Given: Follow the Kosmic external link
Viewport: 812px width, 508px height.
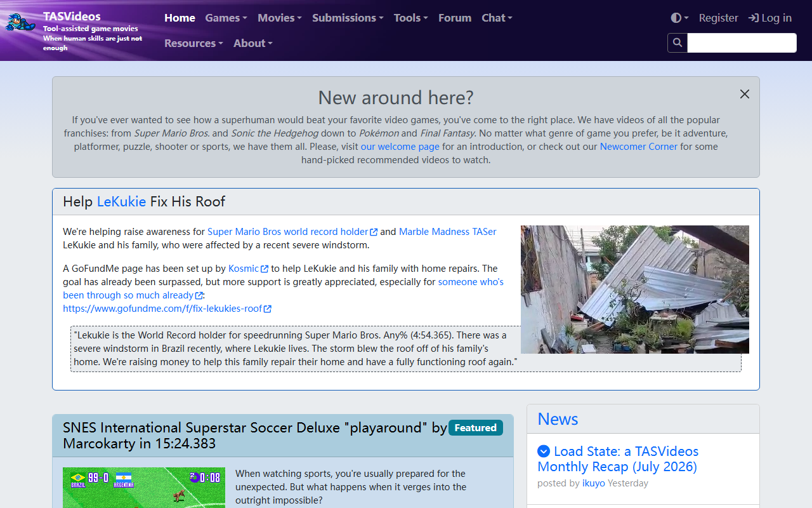Looking at the screenshot, I should pyautogui.click(x=248, y=269).
